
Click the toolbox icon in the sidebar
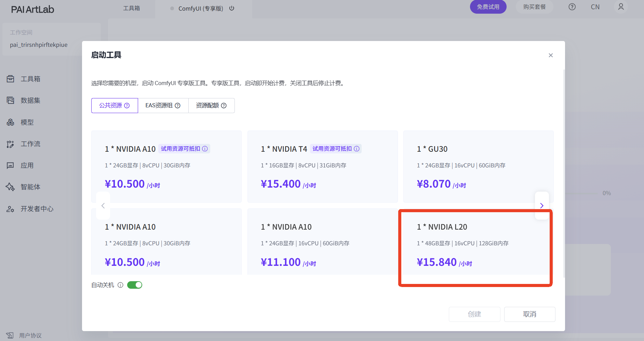pyautogui.click(x=11, y=79)
